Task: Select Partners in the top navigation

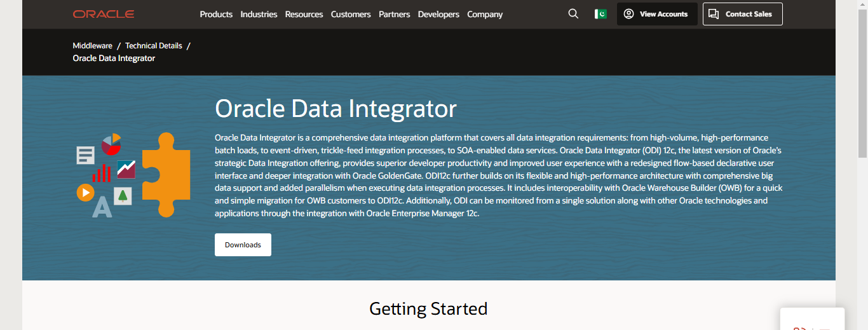Action: coord(394,14)
